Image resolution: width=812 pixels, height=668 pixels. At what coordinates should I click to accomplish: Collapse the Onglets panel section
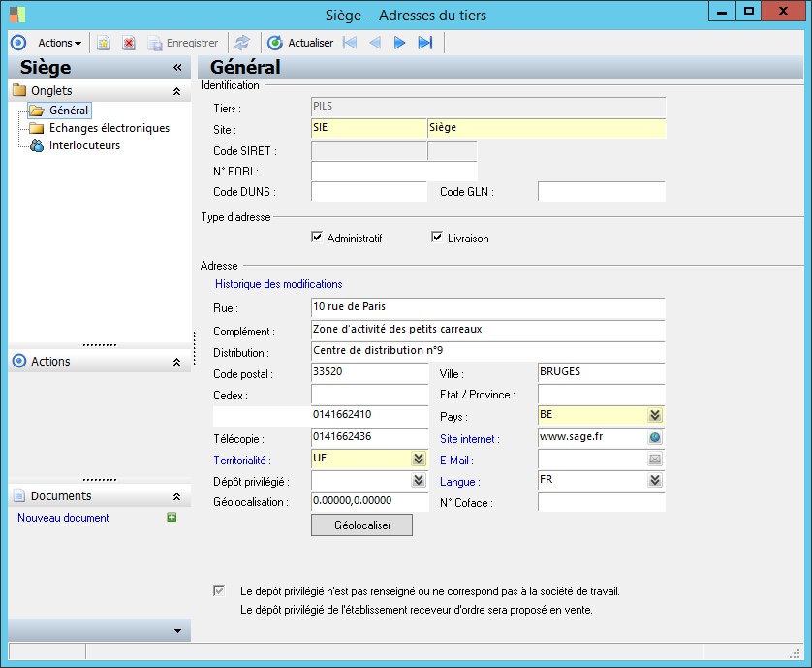tap(176, 91)
